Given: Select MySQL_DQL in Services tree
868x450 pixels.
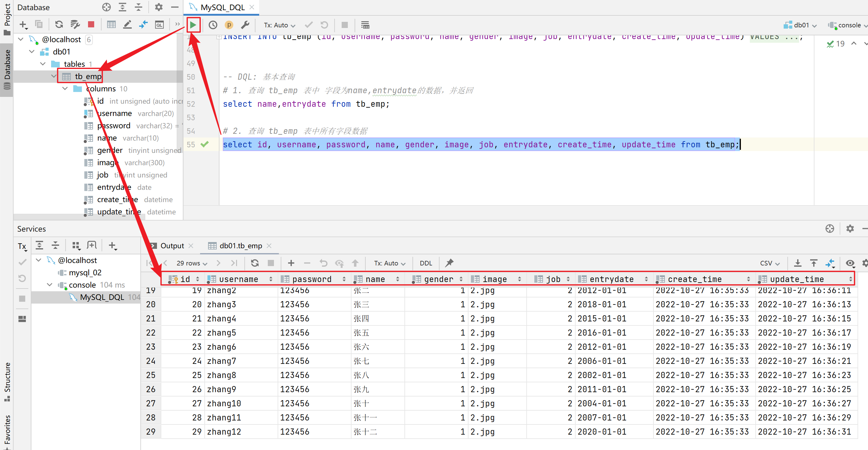Looking at the screenshot, I should click(x=102, y=297).
